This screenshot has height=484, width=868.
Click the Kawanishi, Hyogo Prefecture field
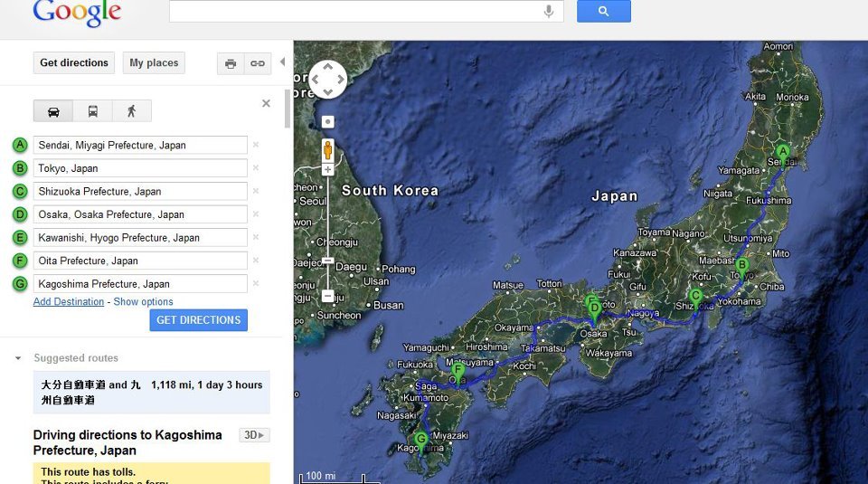(x=140, y=238)
